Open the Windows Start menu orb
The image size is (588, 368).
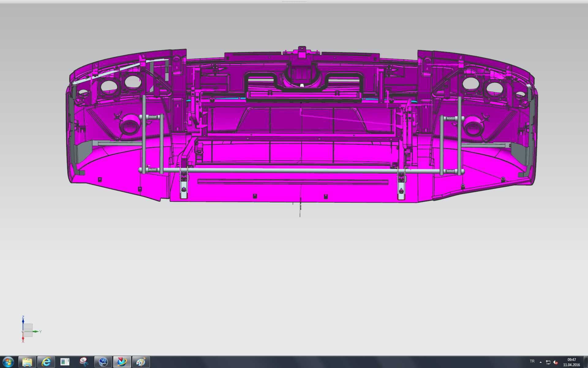click(x=8, y=362)
